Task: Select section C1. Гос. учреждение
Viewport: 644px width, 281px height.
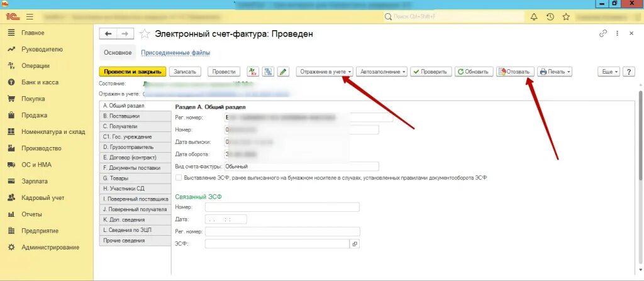Action: click(x=135, y=137)
